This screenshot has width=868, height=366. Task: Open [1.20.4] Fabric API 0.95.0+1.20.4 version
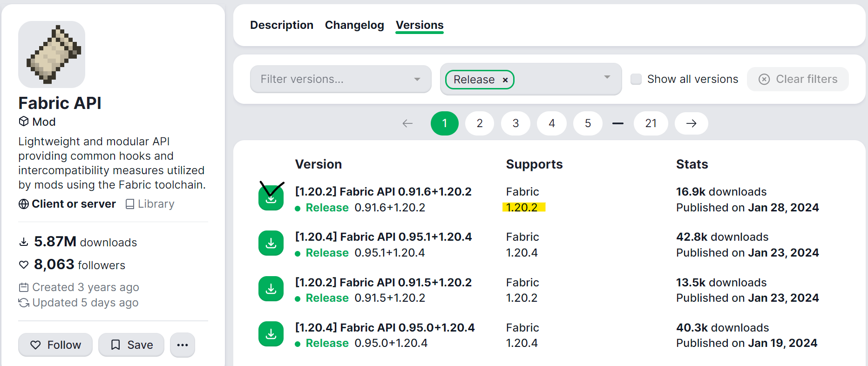click(x=385, y=328)
